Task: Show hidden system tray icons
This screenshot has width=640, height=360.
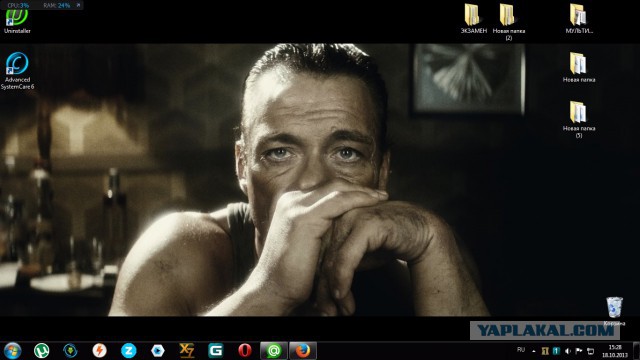Action: click(533, 351)
